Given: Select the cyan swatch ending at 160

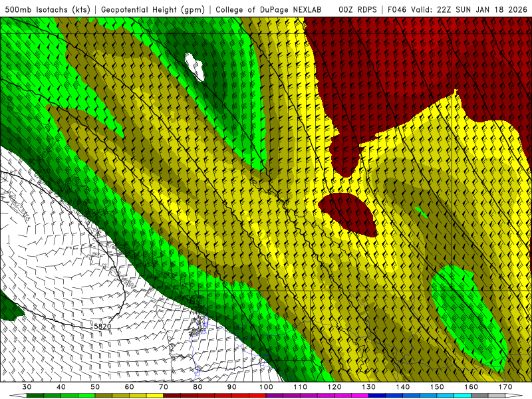Looking at the screenshot, I should click(x=463, y=396).
